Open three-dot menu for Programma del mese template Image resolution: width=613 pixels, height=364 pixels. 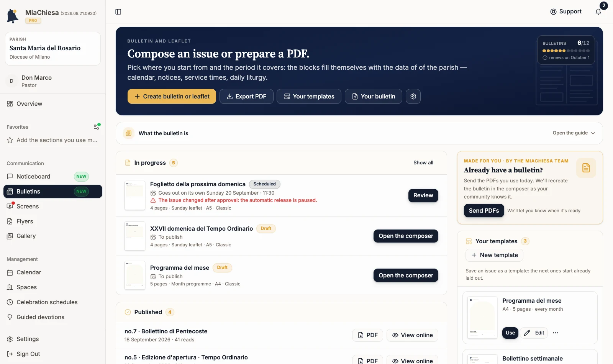(x=556, y=333)
